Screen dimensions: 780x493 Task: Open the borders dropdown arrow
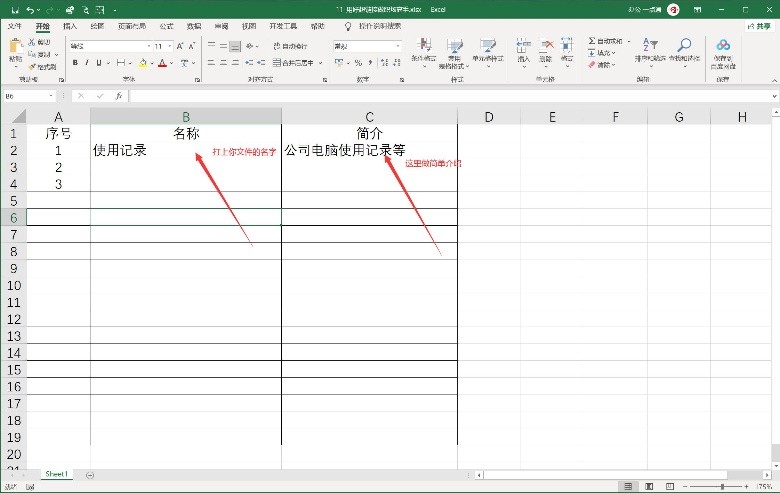pos(130,63)
